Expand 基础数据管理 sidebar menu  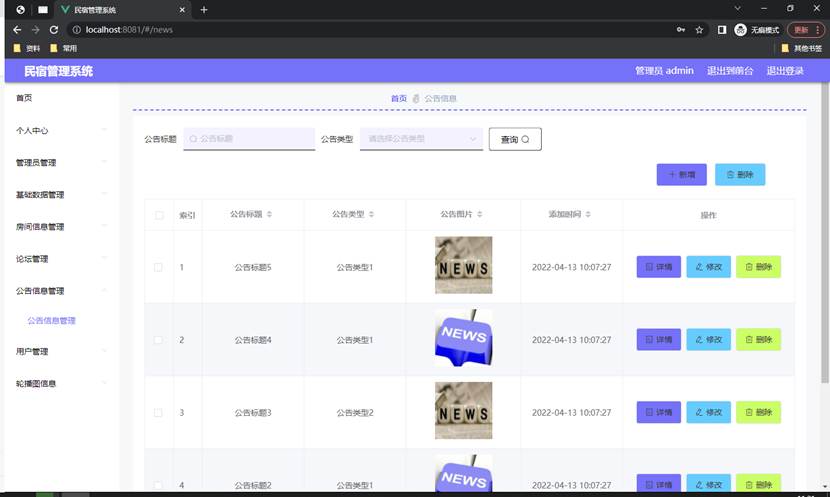coord(61,195)
